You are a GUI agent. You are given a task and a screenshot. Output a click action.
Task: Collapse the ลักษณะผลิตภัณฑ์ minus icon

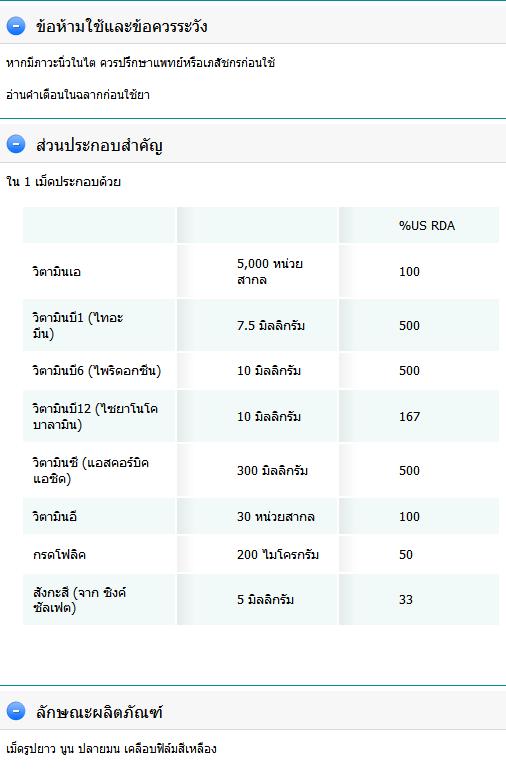16,710
